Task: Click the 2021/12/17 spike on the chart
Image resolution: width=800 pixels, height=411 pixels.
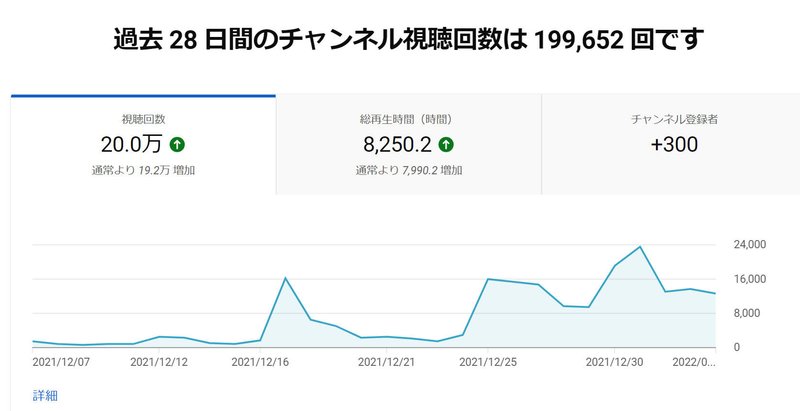Action: point(285,278)
